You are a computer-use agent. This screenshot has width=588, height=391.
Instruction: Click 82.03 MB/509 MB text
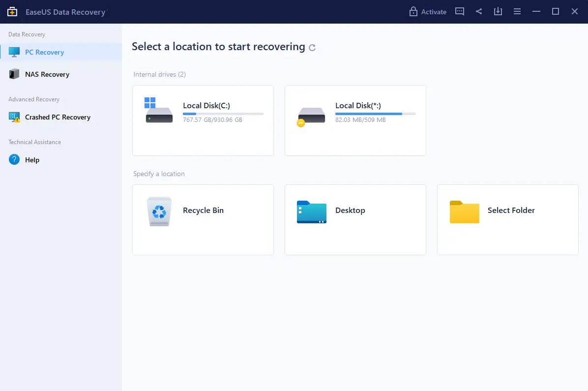click(360, 120)
